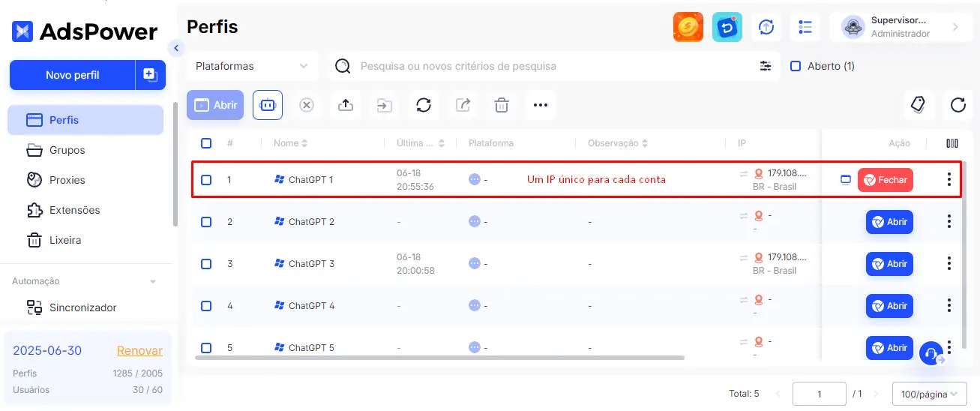
Task: Click the close profiles X icon in toolbar
Action: coord(307,105)
